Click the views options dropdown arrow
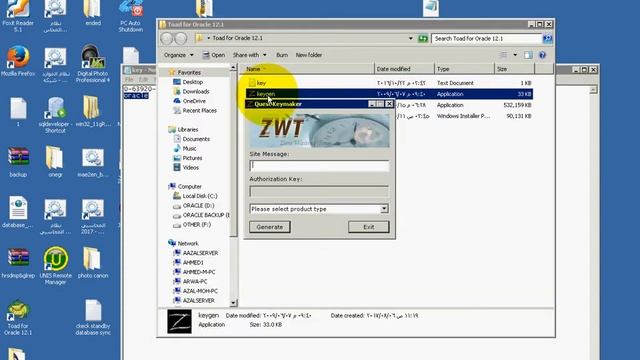Screen dimensions: 640x360 (515, 55)
